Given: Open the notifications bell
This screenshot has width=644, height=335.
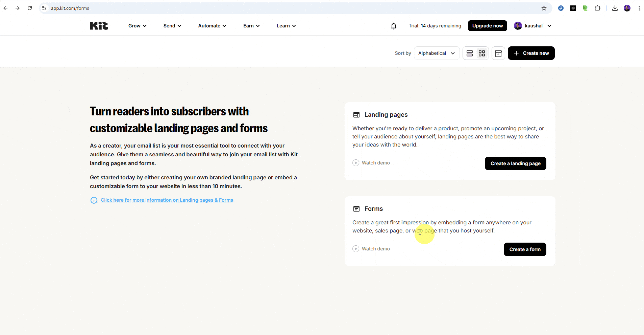Looking at the screenshot, I should pos(393,26).
